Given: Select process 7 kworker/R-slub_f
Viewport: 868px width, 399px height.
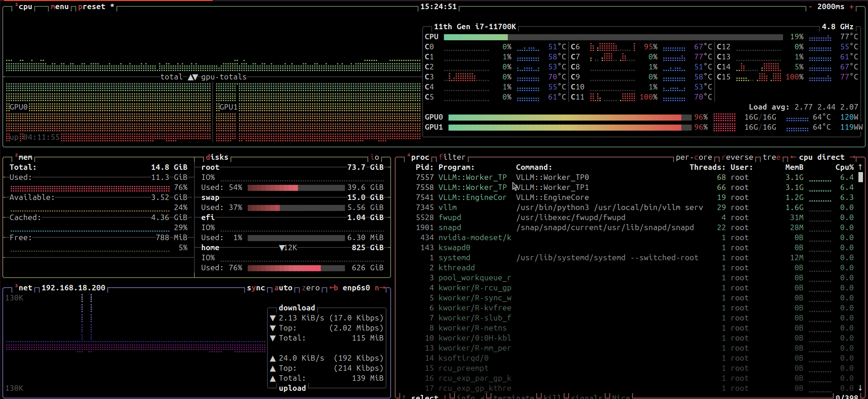Looking at the screenshot, I should pyautogui.click(x=628, y=318).
